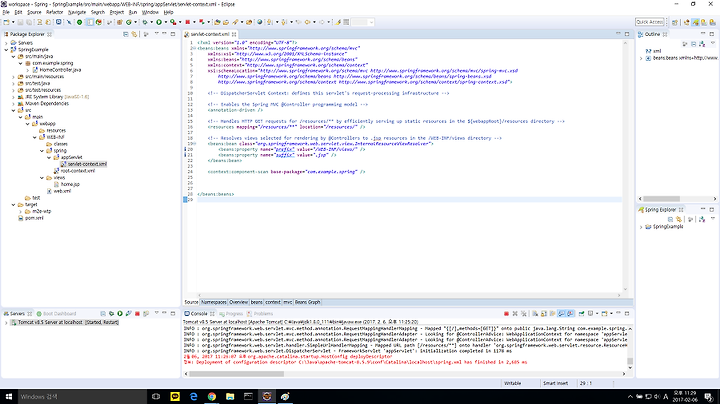
Task: Start the server with green play icon in Servers view
Action: coord(120,314)
